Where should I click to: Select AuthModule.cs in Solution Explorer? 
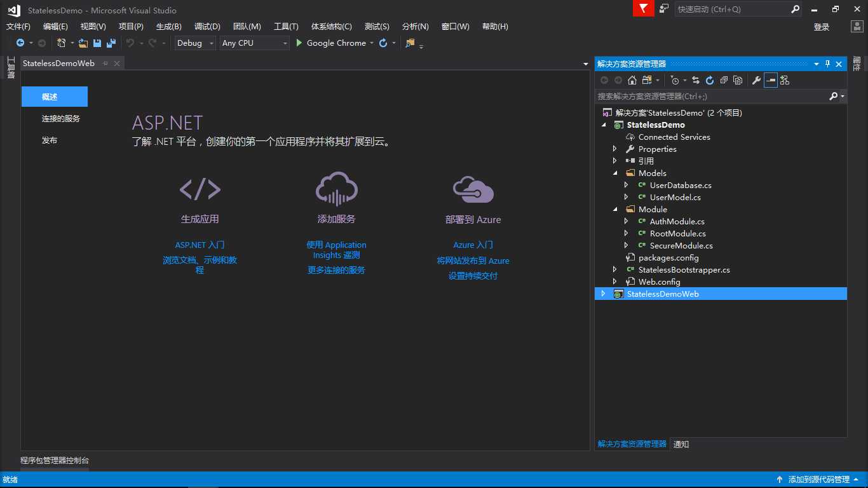tap(677, 221)
